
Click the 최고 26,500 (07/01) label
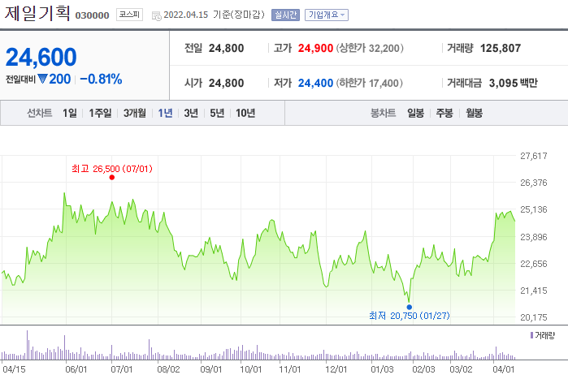point(112,169)
